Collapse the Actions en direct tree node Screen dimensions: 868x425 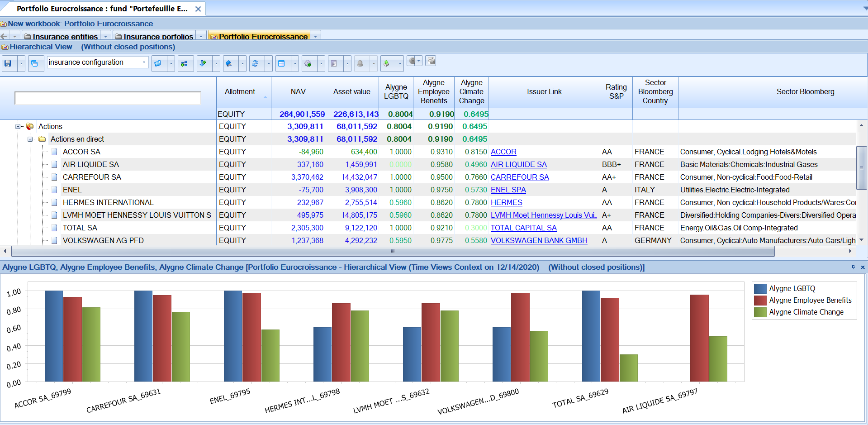tap(30, 139)
